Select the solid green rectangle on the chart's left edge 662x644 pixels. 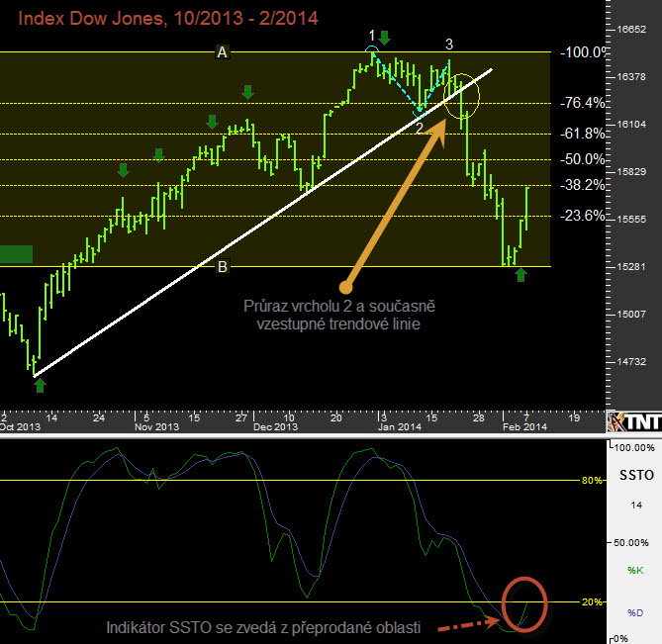click(x=16, y=254)
